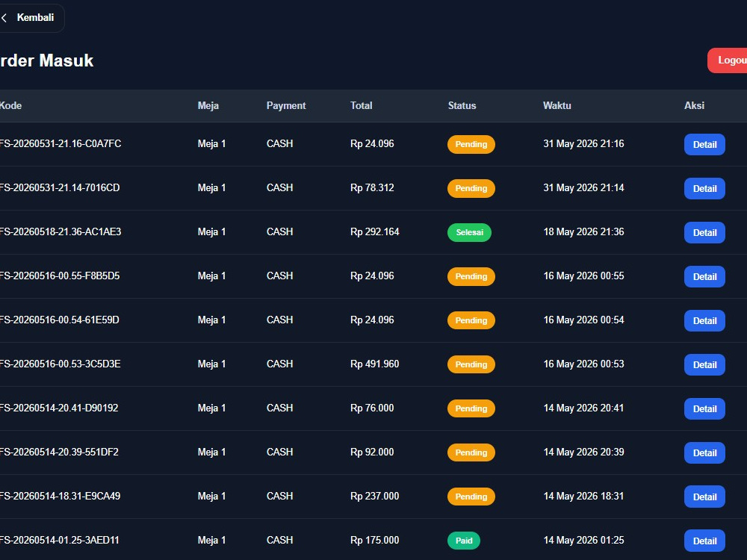Click the time 14 May 2026 18:31
Viewport: 747px width, 560px height.
click(583, 497)
